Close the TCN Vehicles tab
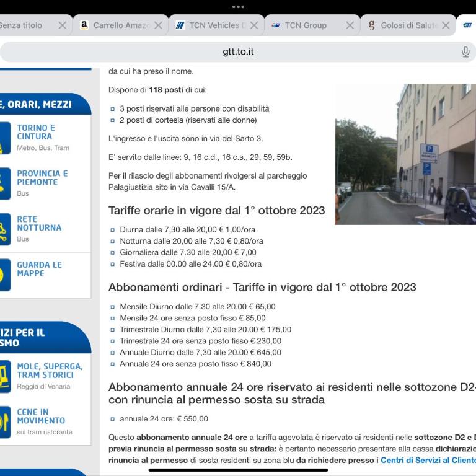Viewport: 476px width, 476px height. coord(254,25)
